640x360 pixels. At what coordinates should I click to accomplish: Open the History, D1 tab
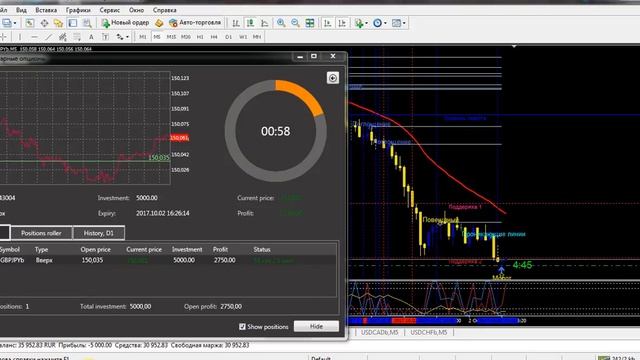pyautogui.click(x=98, y=233)
